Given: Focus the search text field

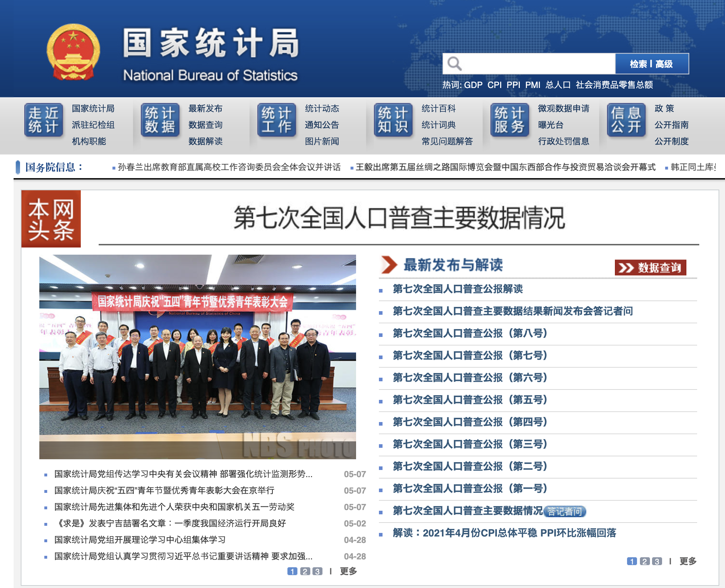Looking at the screenshot, I should point(538,64).
